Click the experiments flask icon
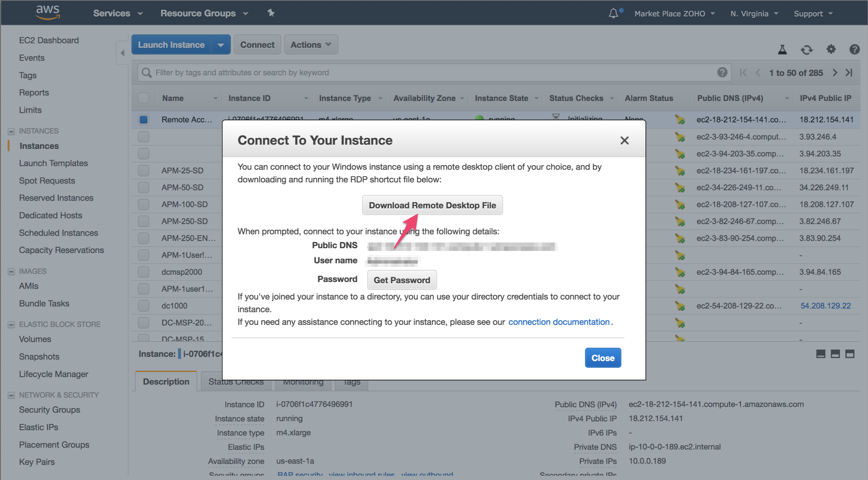Image resolution: width=868 pixels, height=480 pixels. pyautogui.click(x=782, y=49)
